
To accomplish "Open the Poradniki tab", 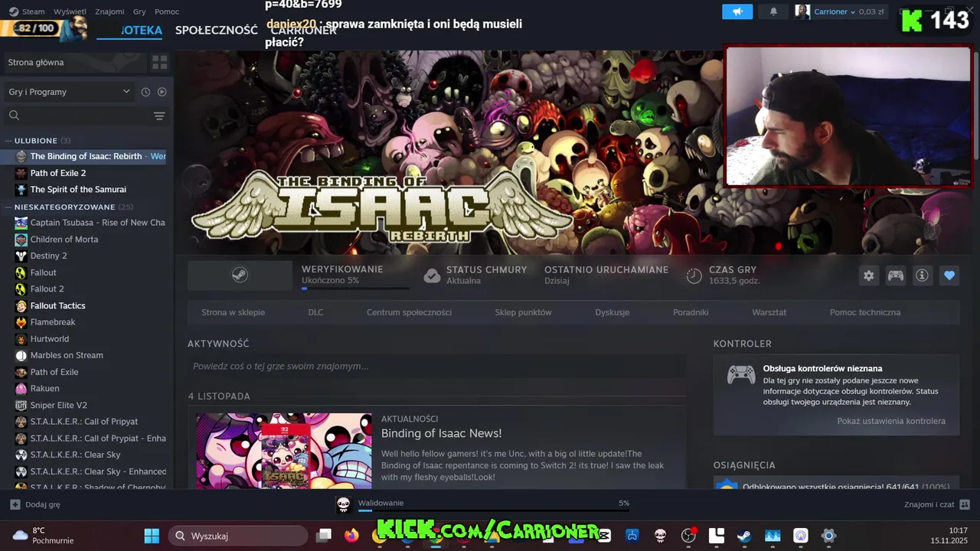I will (x=691, y=312).
